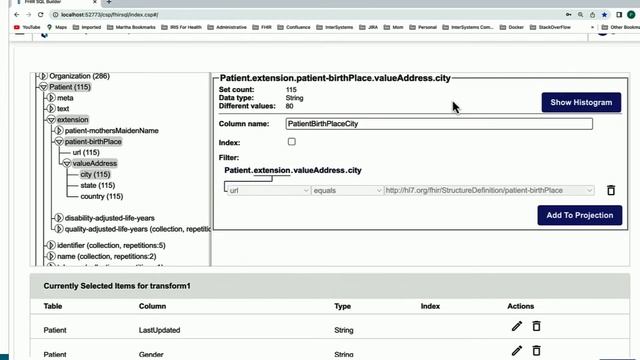Delete the url filter with trash icon
Screen dimensions: 640x360
tap(611, 190)
